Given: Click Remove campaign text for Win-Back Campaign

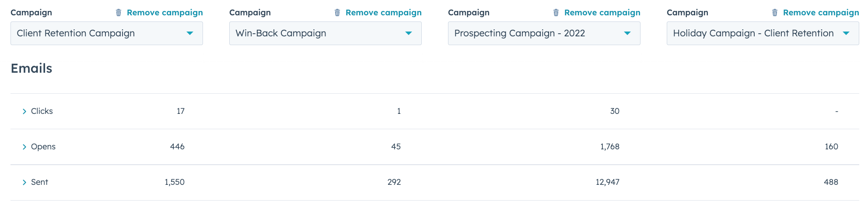Looking at the screenshot, I should pos(384,13).
